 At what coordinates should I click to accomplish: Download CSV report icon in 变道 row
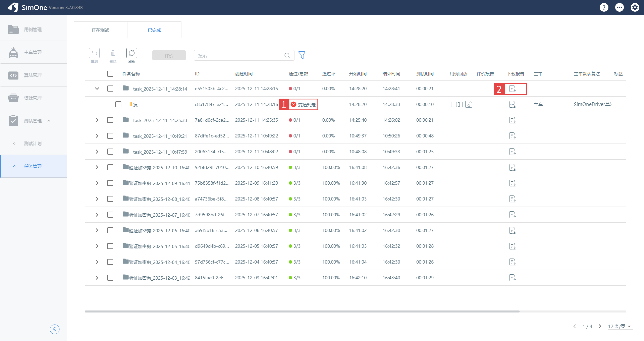click(512, 104)
